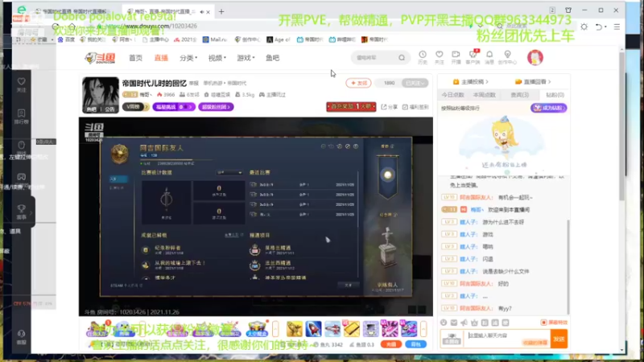Click the 福利签到 check-in icon
This screenshot has height=362, width=644.
click(x=415, y=107)
